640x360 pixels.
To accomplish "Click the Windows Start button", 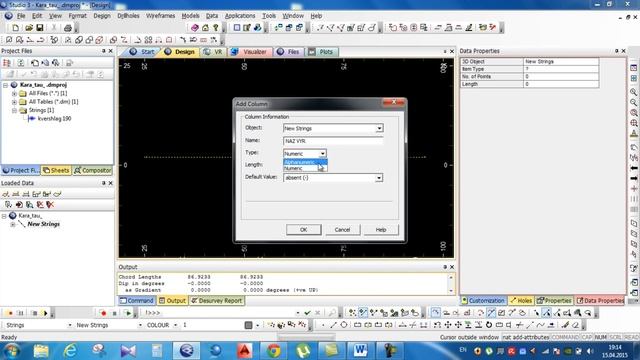I will point(11,351).
